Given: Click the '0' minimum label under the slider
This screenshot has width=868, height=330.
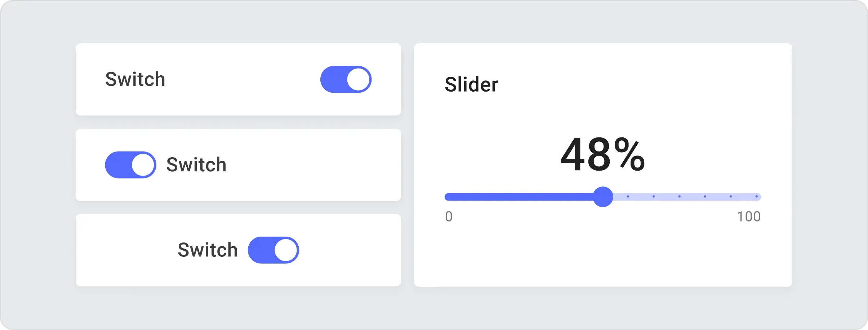Looking at the screenshot, I should coord(449,216).
